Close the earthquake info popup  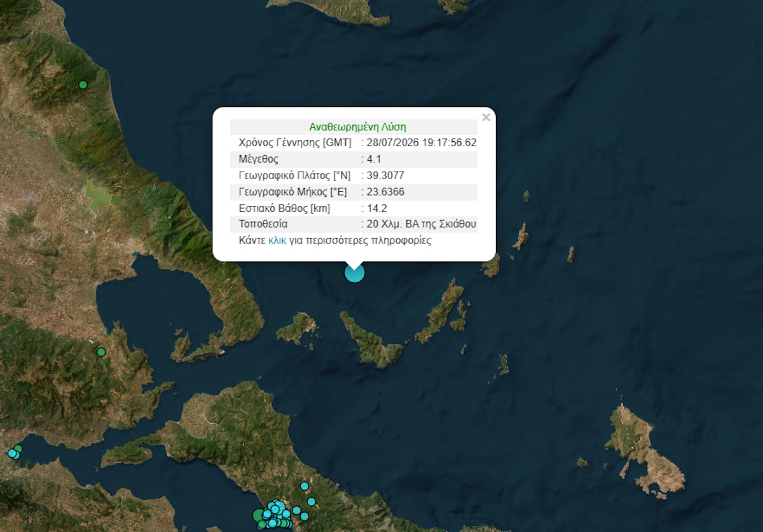point(486,118)
